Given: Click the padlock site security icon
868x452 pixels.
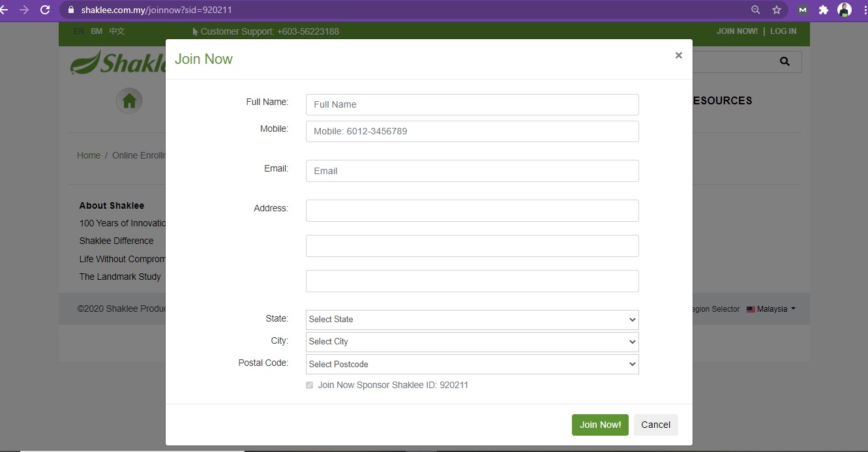Looking at the screenshot, I should tap(71, 10).
